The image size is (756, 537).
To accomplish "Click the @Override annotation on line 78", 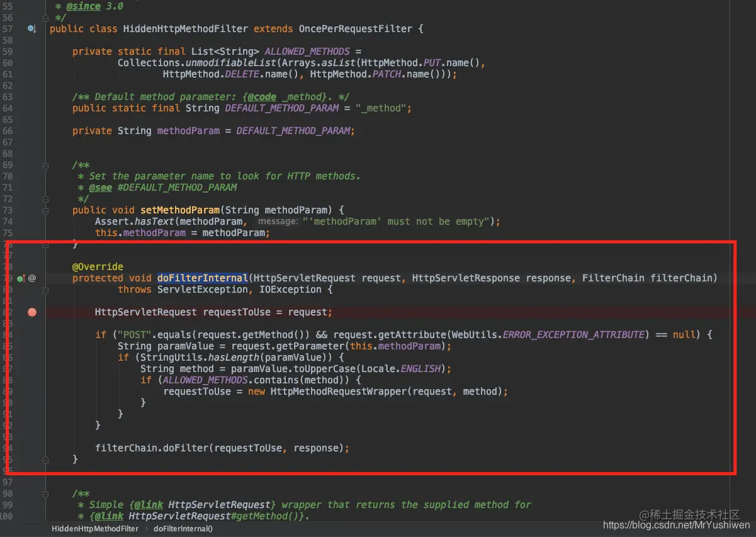I will (x=98, y=267).
